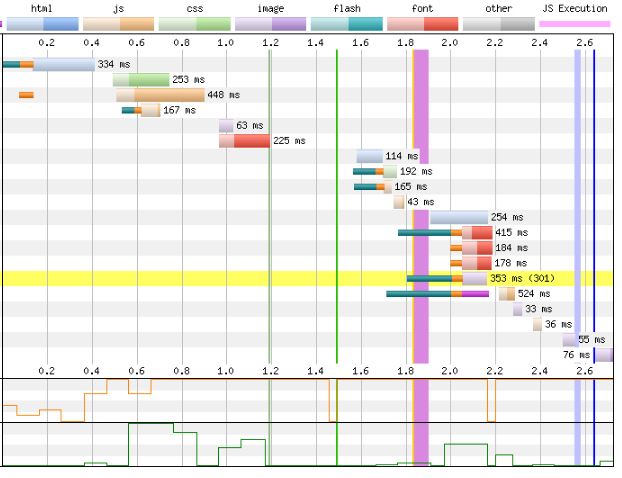Screen dimensions: 622x478
Task: Select the image request bar labeled 76 ms
Action: 604,355
